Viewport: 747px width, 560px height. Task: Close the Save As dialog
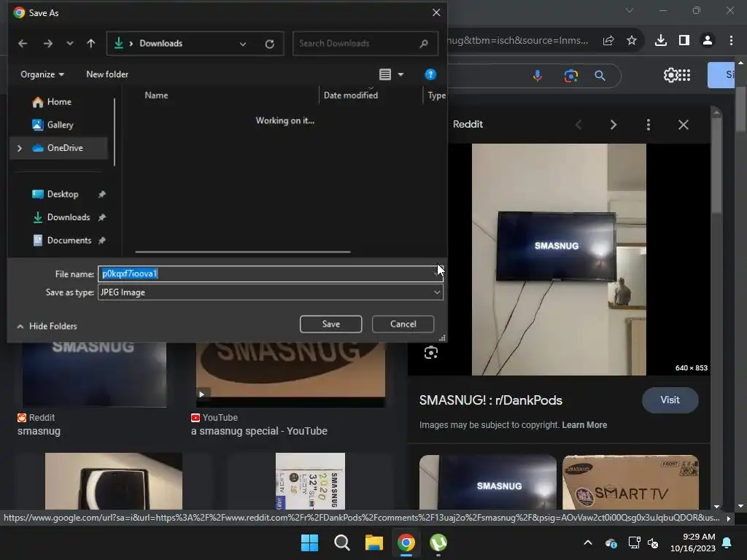click(436, 13)
